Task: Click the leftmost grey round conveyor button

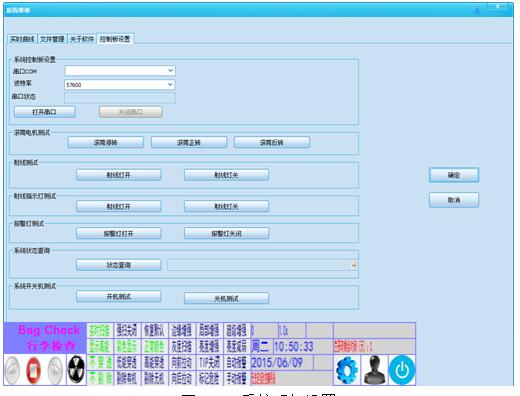Action: (12, 370)
